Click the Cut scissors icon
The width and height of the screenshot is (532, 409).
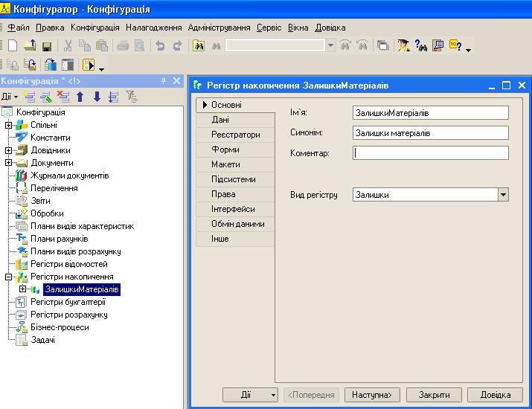pyautogui.click(x=68, y=45)
